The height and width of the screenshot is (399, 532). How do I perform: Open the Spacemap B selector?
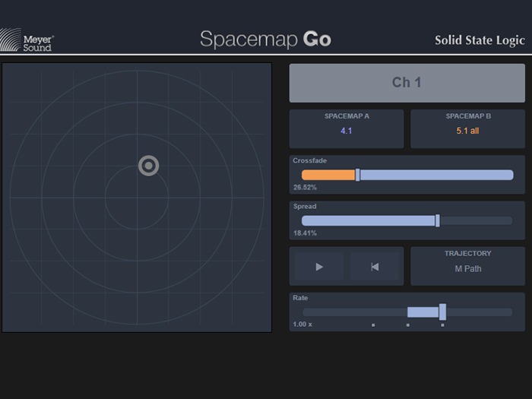(x=468, y=128)
